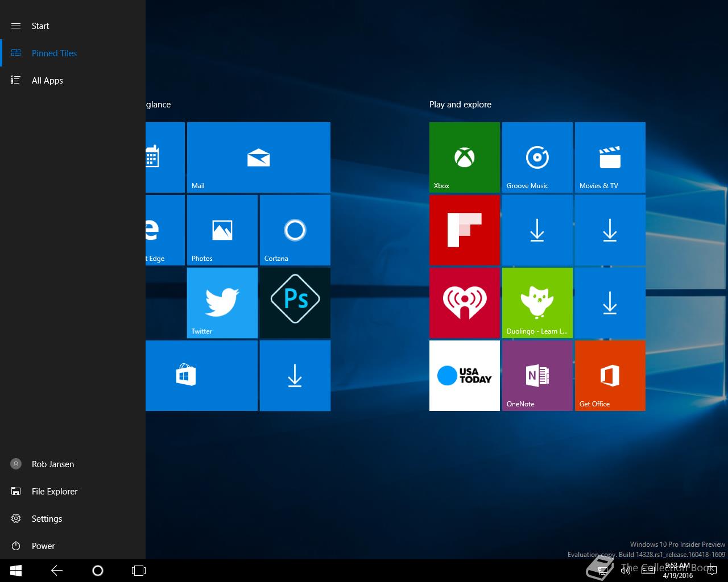
Task: Click the download tile under Groove Music
Action: 537,230
